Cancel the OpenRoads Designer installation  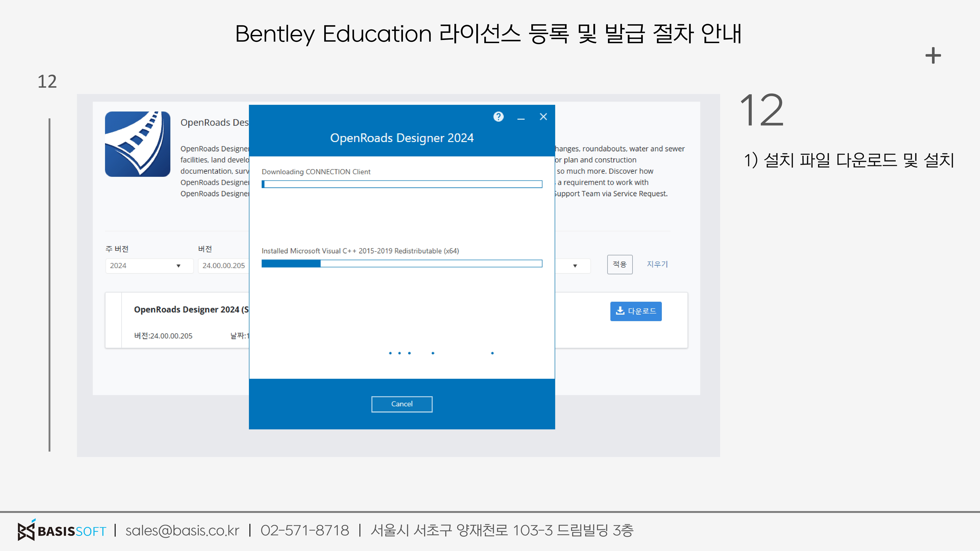point(402,404)
